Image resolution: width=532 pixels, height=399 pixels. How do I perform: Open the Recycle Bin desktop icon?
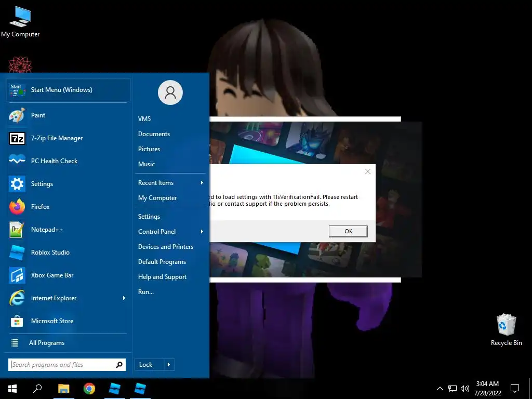point(506,330)
